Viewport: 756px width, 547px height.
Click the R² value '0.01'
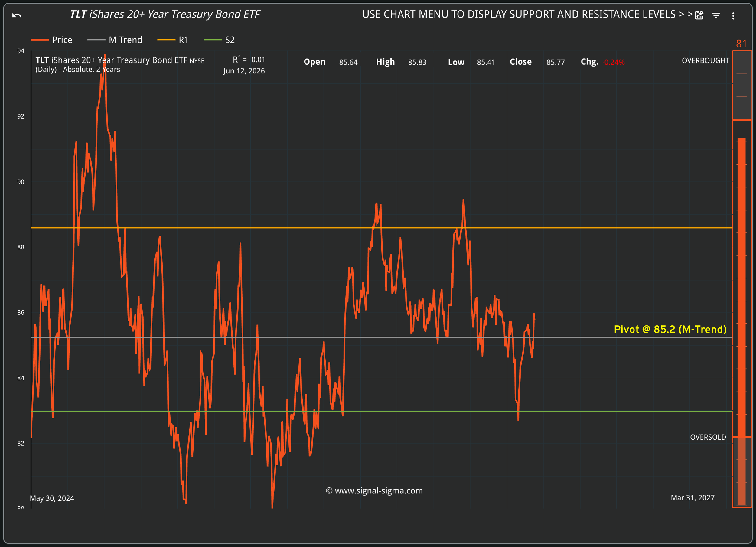pos(258,60)
